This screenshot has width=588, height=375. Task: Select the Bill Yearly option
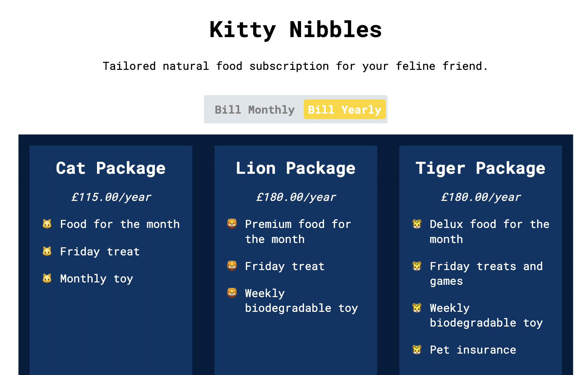pos(345,110)
